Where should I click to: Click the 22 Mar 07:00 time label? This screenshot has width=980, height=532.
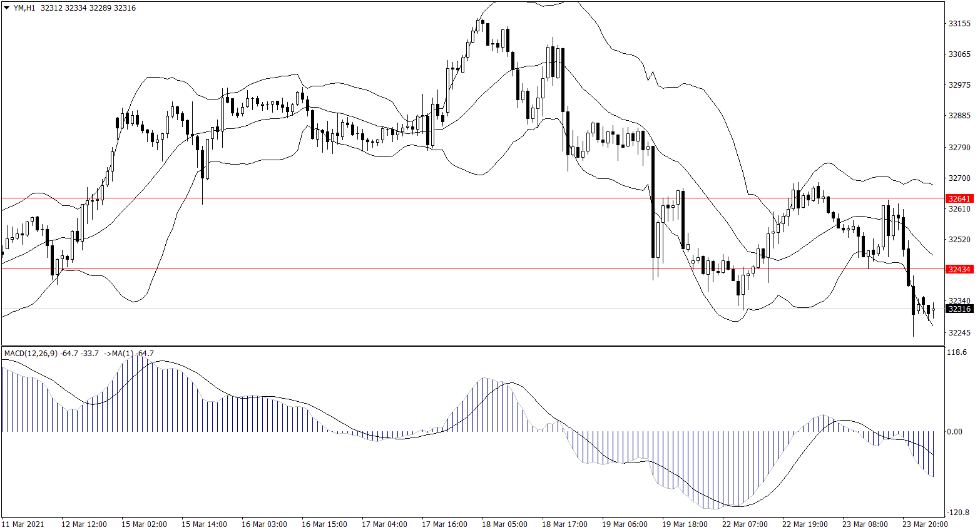pyautogui.click(x=745, y=524)
